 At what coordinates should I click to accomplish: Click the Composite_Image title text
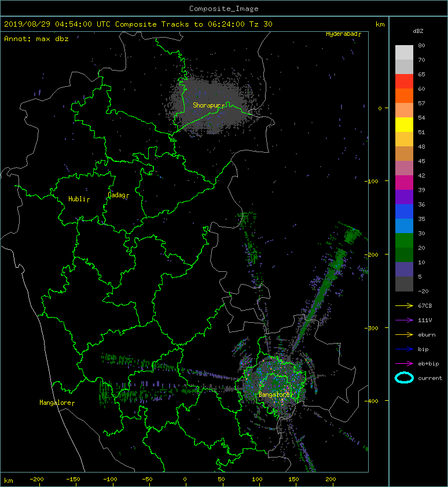pos(224,9)
